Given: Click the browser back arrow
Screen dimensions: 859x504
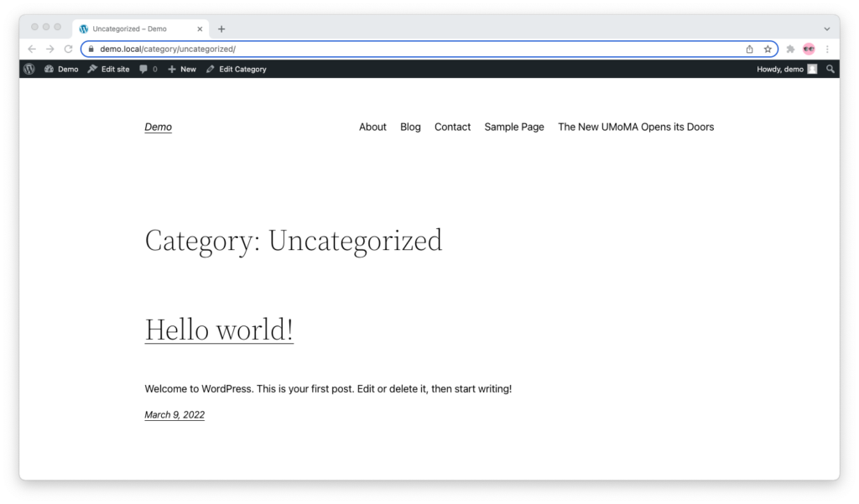Looking at the screenshot, I should (x=32, y=49).
